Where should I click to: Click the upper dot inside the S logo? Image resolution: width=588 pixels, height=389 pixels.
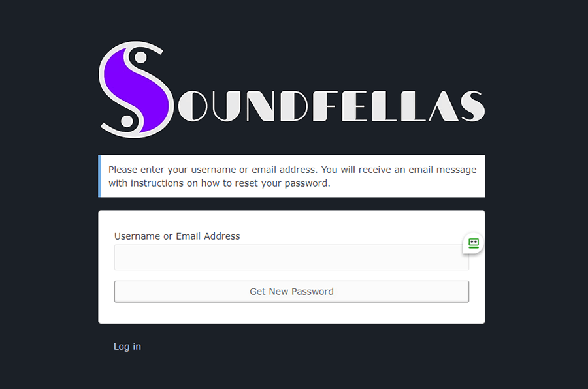click(140, 57)
